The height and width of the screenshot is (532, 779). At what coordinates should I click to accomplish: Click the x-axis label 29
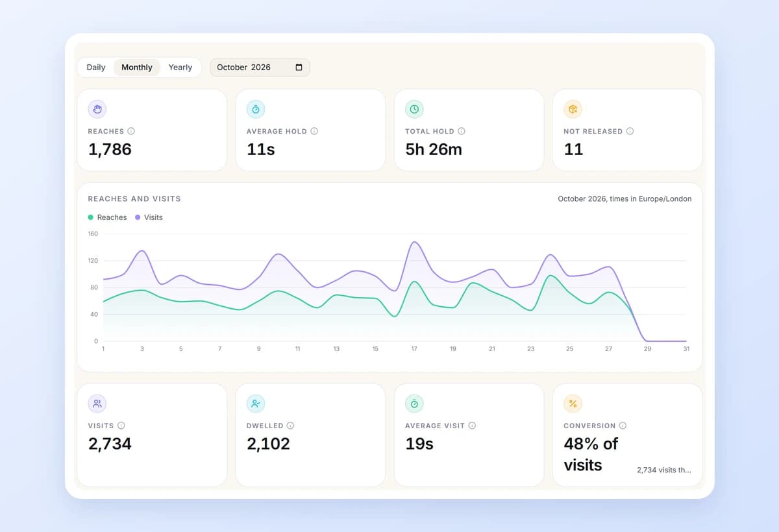[647, 349]
